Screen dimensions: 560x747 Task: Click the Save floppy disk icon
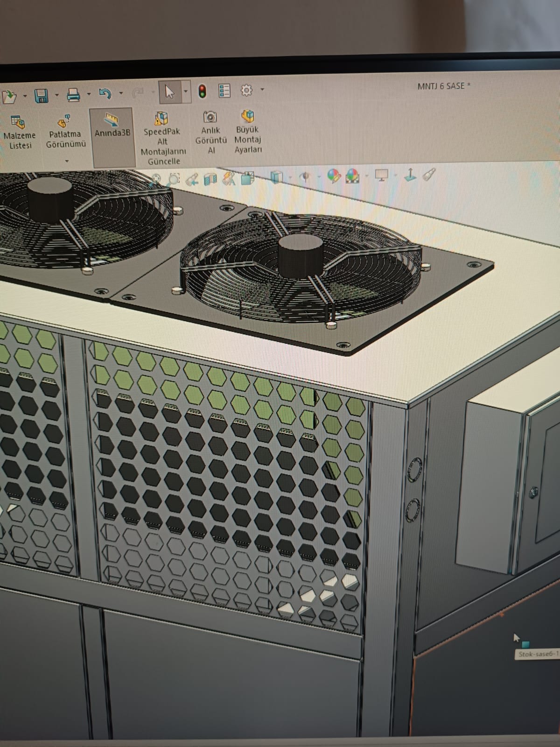(42, 96)
